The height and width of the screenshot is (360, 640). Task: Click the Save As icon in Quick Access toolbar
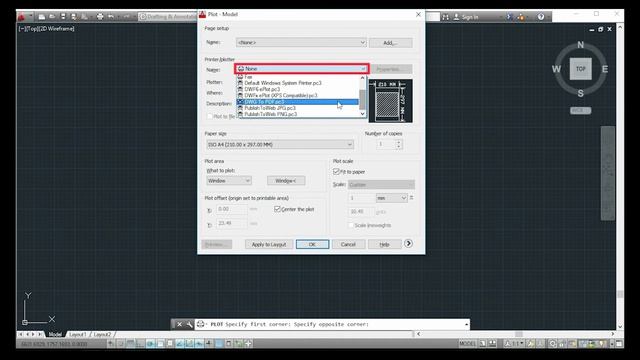coord(73,17)
